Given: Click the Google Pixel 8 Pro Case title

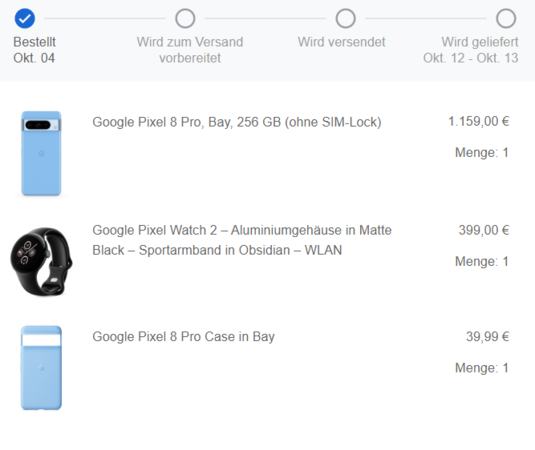Looking at the screenshot, I should coord(184,337).
